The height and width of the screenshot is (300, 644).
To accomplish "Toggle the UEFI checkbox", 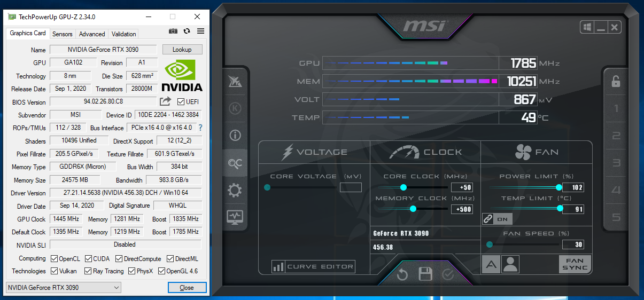I will tap(181, 101).
